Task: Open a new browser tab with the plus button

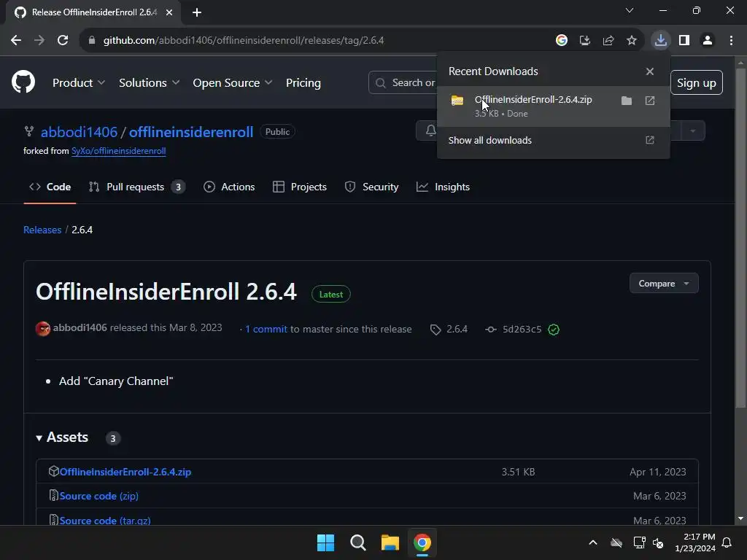Action: coord(197,12)
